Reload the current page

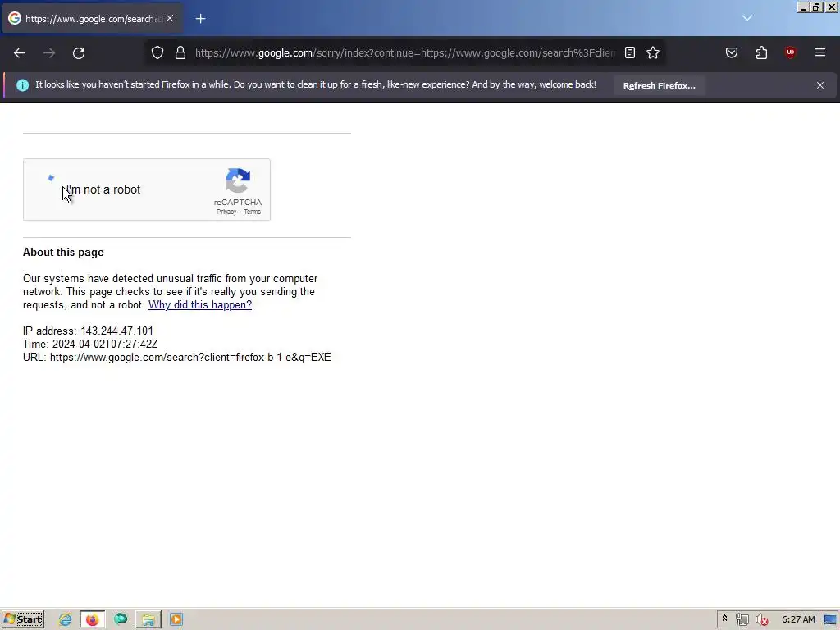79,53
